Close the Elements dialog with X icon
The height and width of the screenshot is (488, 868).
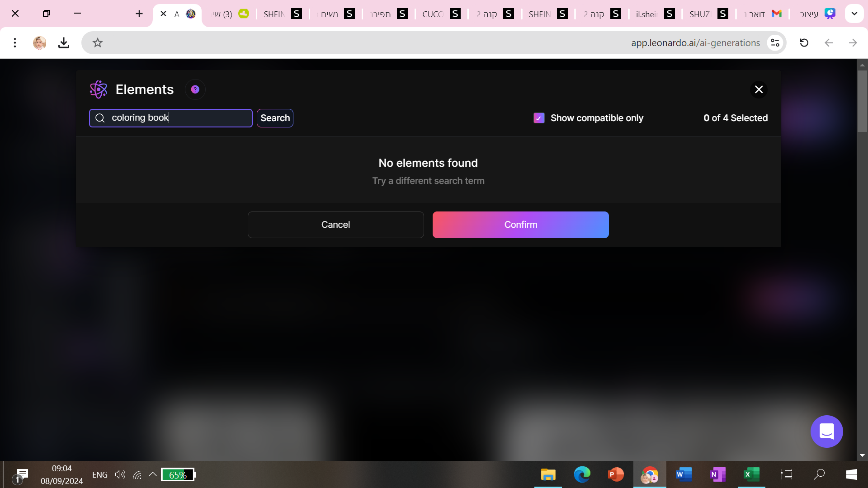(759, 89)
